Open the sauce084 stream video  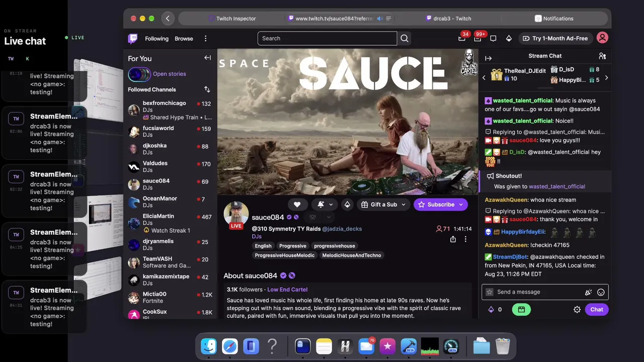coord(348,122)
